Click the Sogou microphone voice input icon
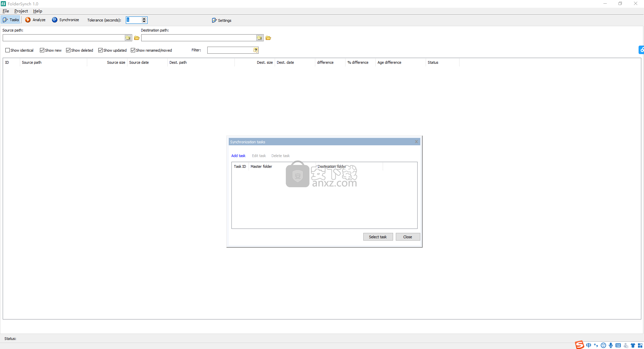Image resolution: width=644 pixels, height=349 pixels. click(611, 345)
